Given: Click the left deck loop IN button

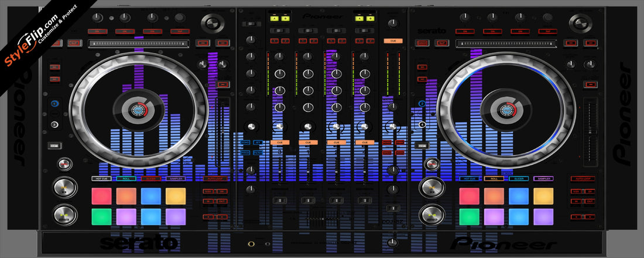Looking at the screenshot, I should [208, 201].
